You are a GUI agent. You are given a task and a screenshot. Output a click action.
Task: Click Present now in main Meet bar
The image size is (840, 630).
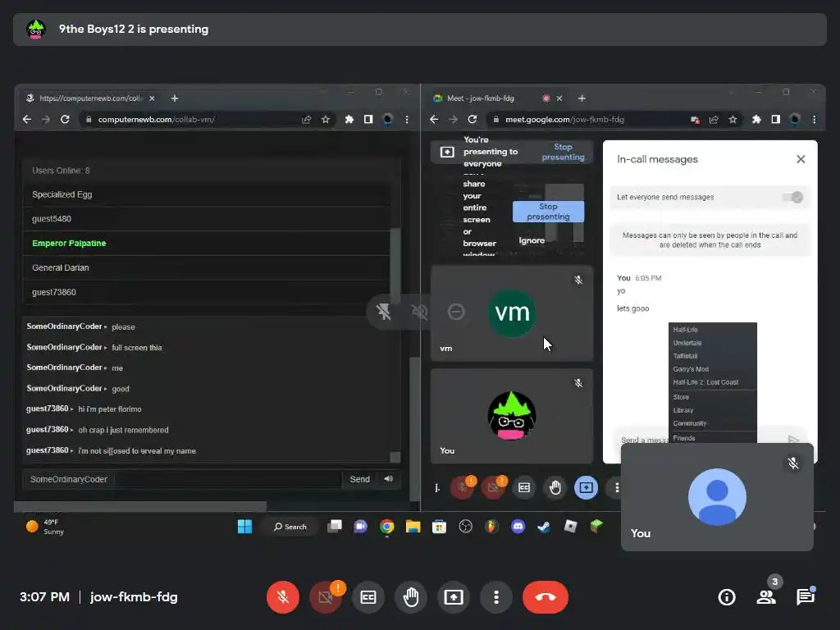(x=454, y=597)
